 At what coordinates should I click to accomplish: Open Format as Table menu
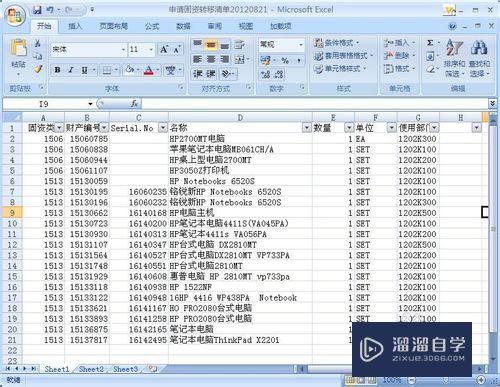[344, 56]
